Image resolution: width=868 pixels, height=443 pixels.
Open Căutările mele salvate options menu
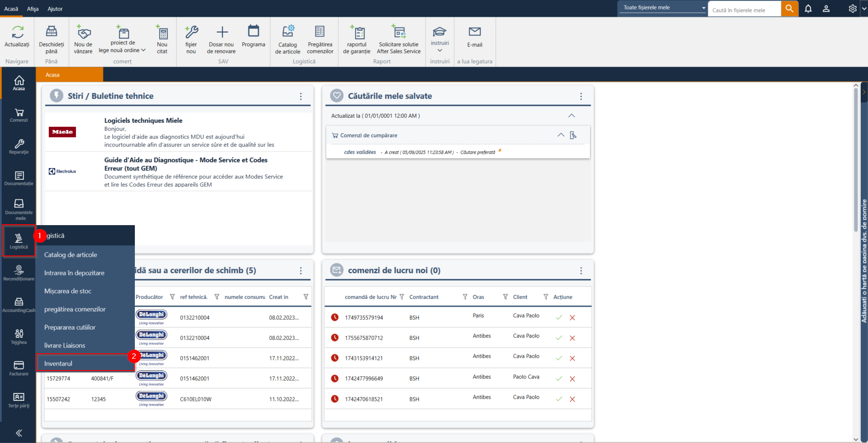click(x=581, y=96)
